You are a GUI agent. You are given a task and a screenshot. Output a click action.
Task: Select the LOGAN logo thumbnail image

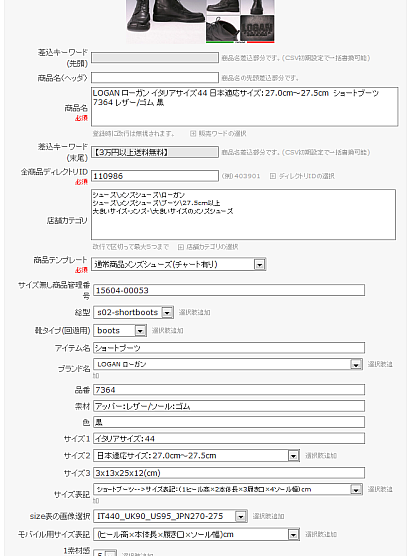pos(257,29)
